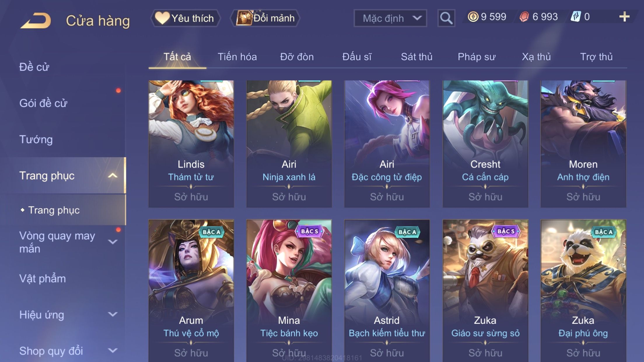Select the Mina Tiệc bánh kẹo skin card

click(x=289, y=291)
